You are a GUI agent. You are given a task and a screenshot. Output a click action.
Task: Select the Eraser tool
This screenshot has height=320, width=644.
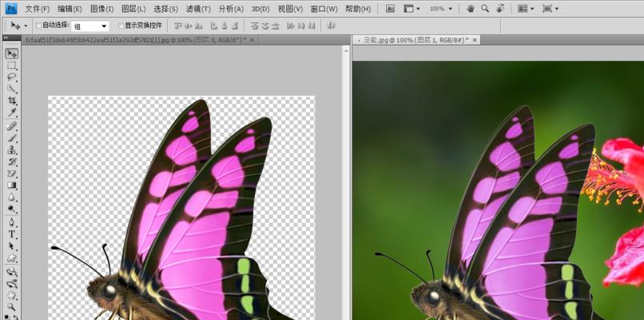12,173
